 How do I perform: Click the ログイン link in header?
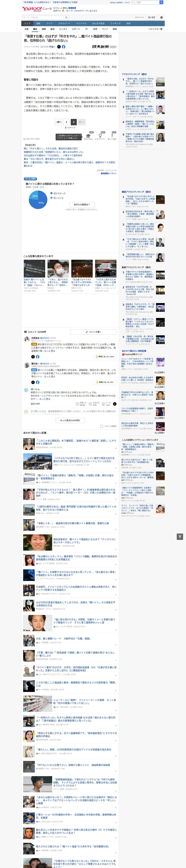57,11
